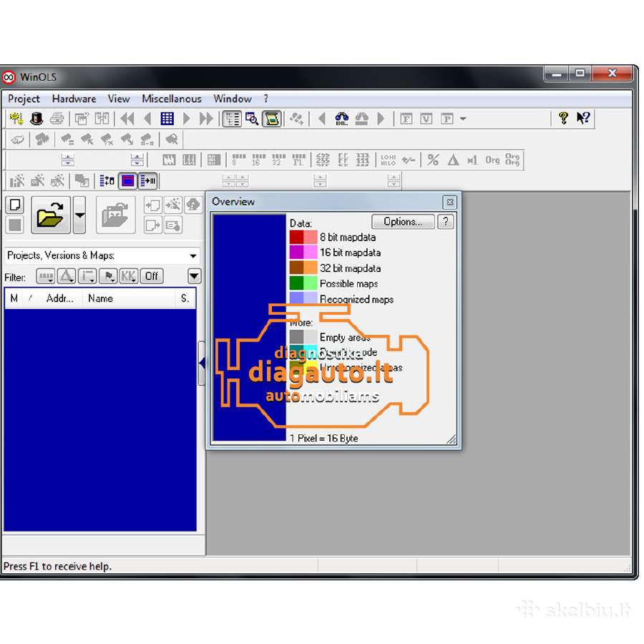Click the ? button in Overview panel
This screenshot has width=644, height=644.
(446, 222)
